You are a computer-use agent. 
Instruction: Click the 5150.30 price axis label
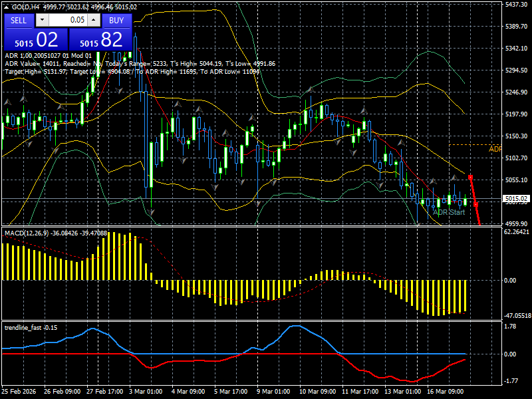pyautogui.click(x=517, y=136)
